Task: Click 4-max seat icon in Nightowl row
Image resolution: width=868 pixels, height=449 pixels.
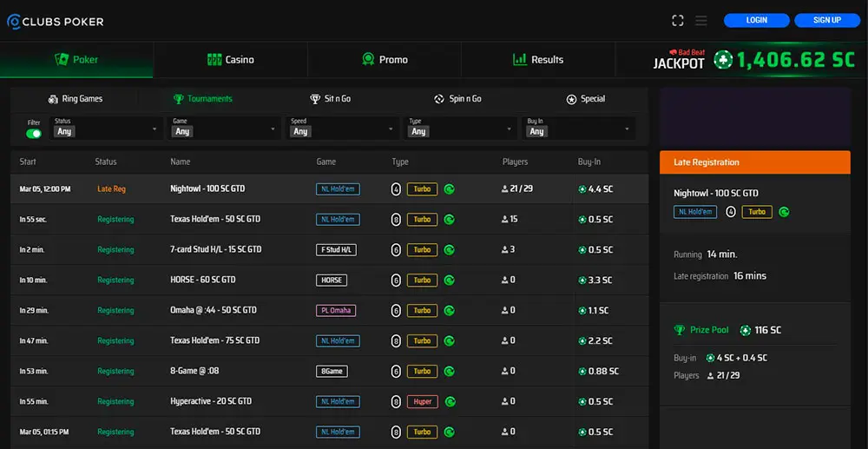Action: [396, 189]
